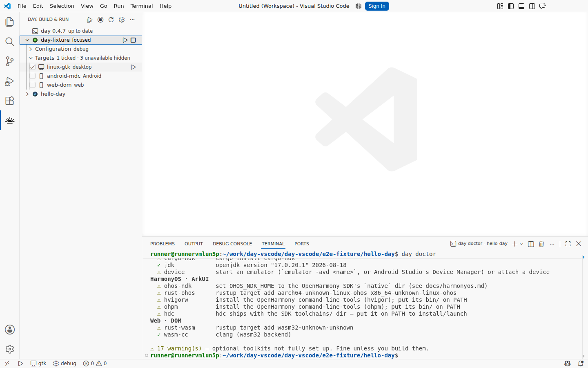Viewport: 588px width, 368px height.
Task: Run the linux-gtk desktop target
Action: point(133,67)
